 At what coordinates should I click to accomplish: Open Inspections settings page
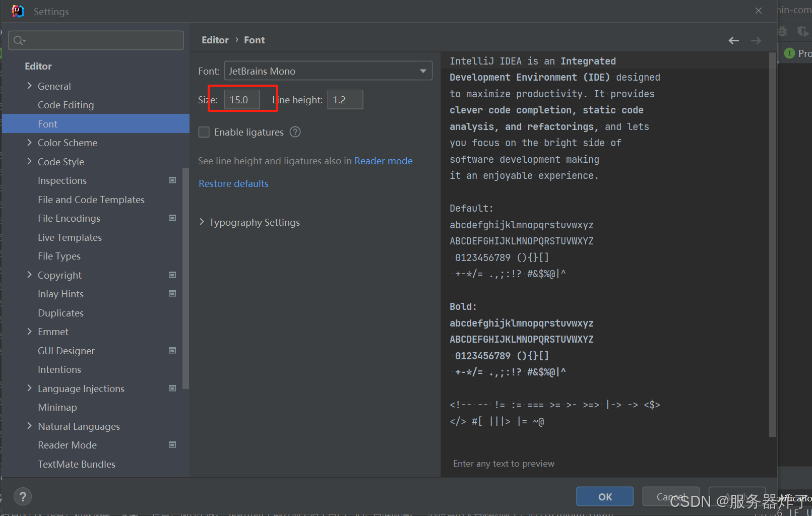point(62,180)
